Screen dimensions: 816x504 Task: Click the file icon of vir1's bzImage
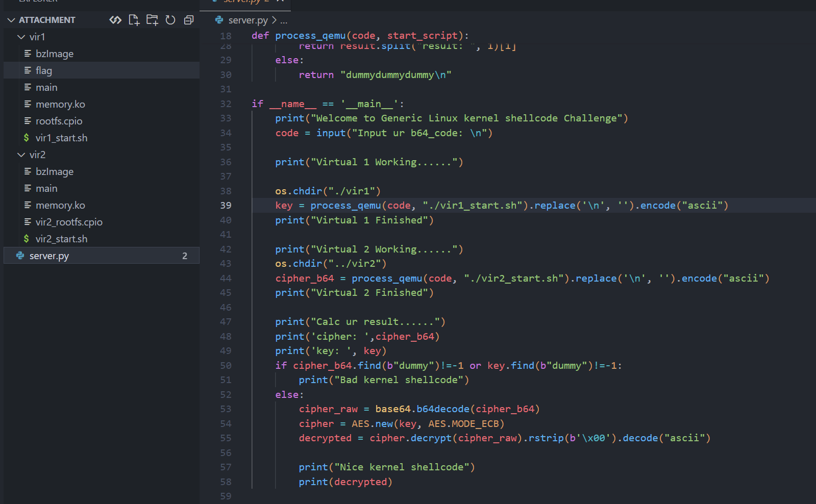(x=28, y=54)
